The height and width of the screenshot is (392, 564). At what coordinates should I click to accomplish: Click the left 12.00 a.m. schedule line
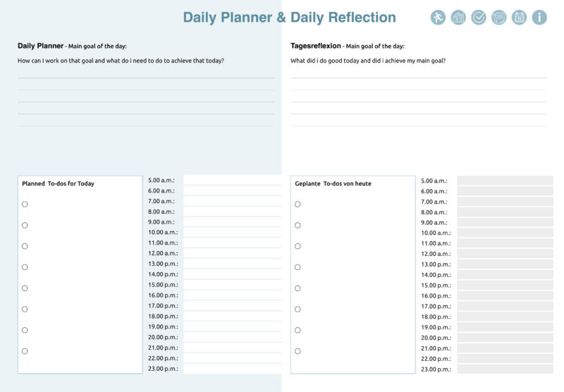coord(233,253)
